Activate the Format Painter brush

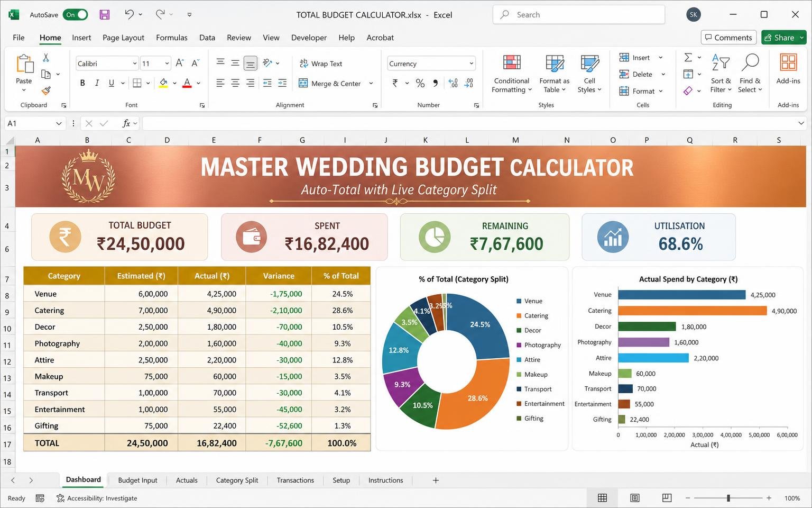[x=46, y=91]
